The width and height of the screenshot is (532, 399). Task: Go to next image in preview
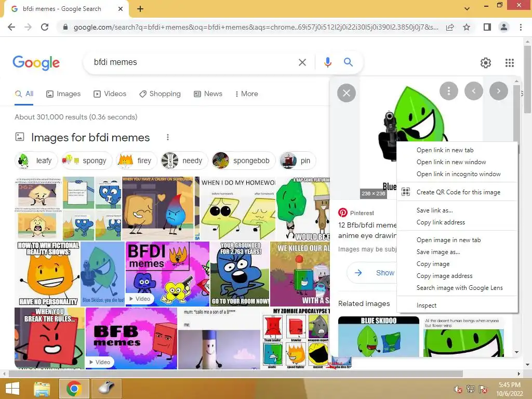(x=498, y=91)
